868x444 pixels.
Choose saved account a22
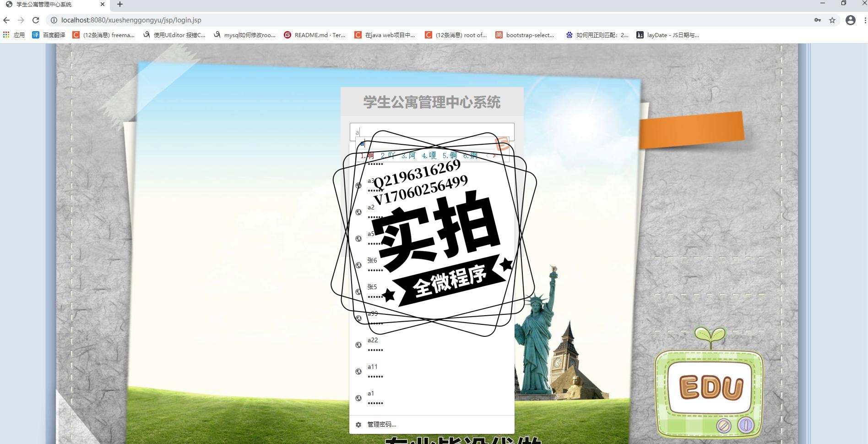pyautogui.click(x=432, y=345)
